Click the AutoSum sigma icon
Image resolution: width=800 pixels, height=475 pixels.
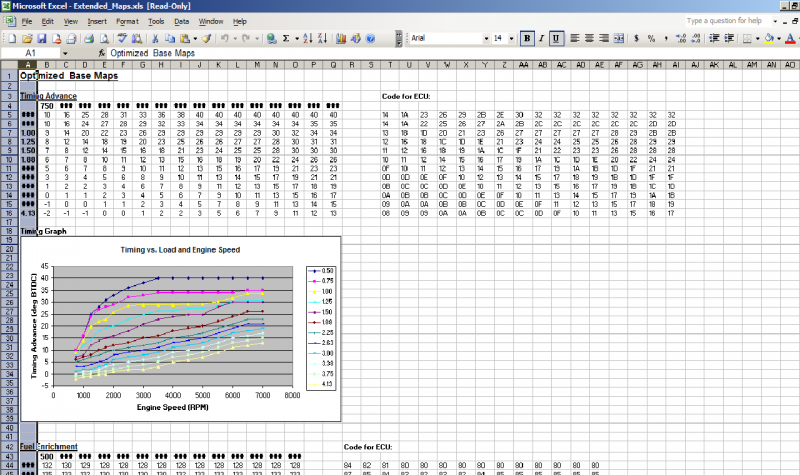[286, 38]
